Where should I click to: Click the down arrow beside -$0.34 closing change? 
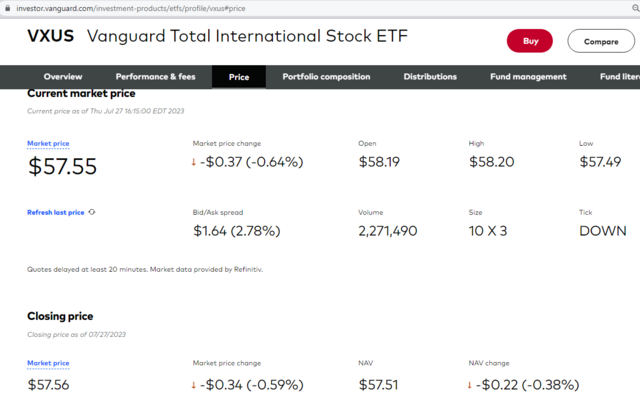(197, 385)
